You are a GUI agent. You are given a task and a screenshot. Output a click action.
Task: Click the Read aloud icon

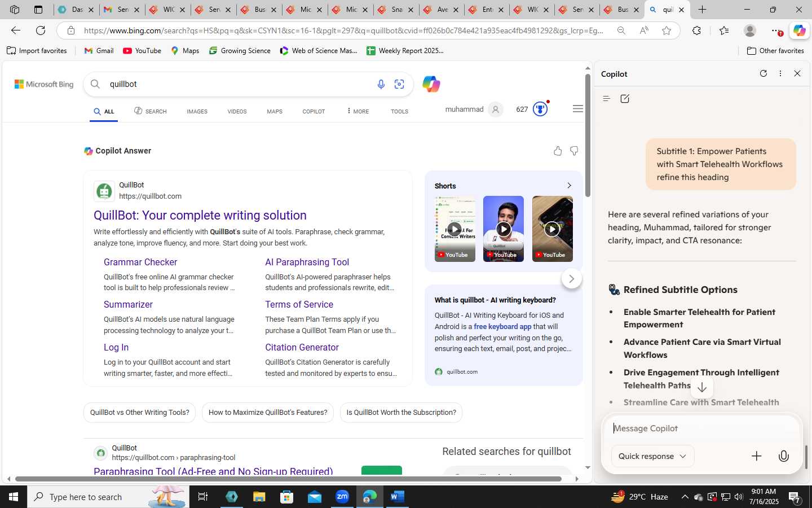644,30
